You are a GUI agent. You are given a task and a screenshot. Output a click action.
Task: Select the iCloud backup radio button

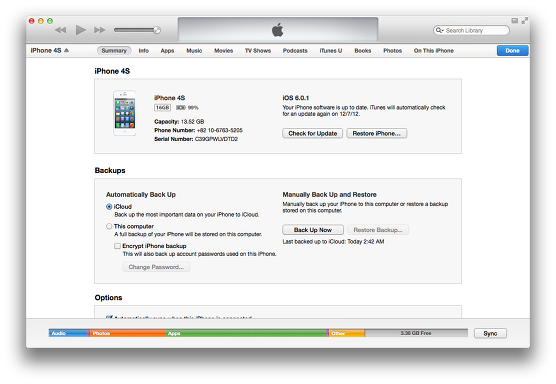(x=109, y=207)
